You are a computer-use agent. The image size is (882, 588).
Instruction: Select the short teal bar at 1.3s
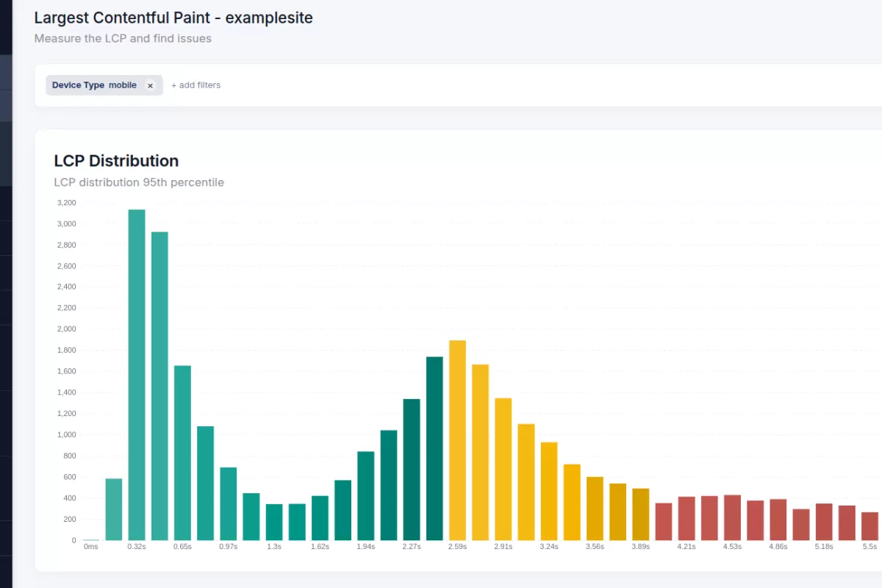tap(274, 522)
